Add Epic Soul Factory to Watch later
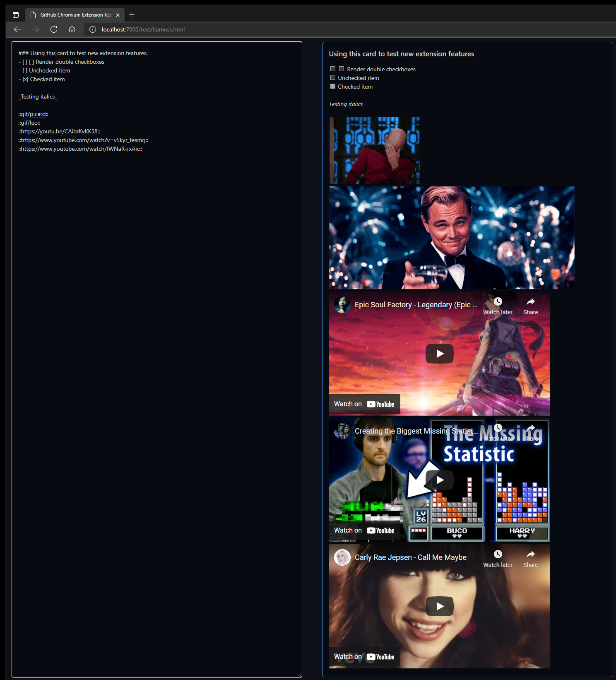 click(498, 306)
